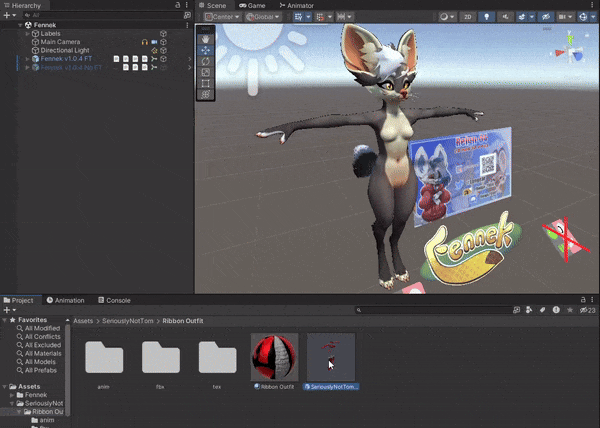Select the Rect transform tool
The image size is (600, 428).
[205, 83]
